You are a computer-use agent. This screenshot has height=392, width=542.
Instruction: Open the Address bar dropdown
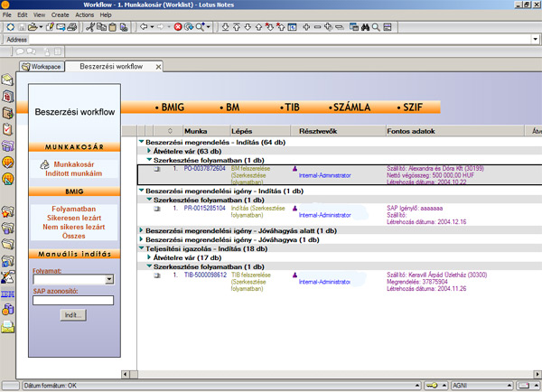[536, 39]
